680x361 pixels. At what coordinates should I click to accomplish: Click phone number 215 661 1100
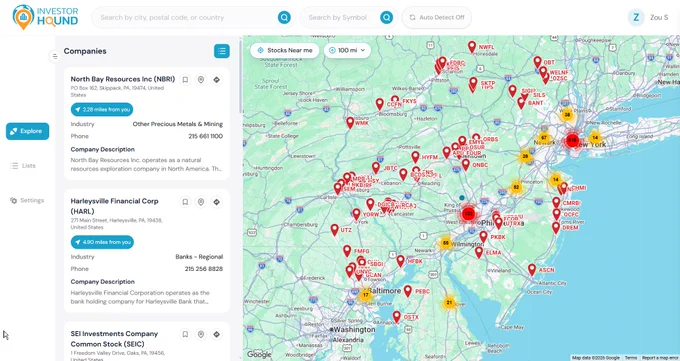tap(206, 136)
